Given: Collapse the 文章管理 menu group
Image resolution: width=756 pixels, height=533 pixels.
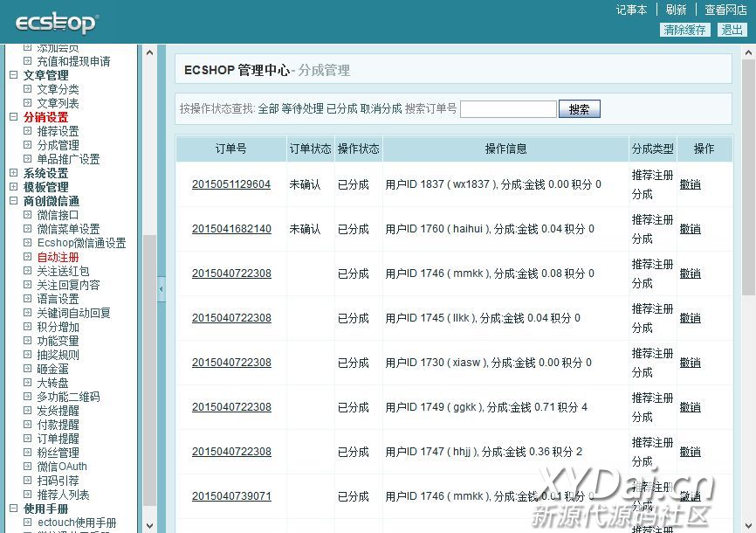Looking at the screenshot, I should 13,75.
